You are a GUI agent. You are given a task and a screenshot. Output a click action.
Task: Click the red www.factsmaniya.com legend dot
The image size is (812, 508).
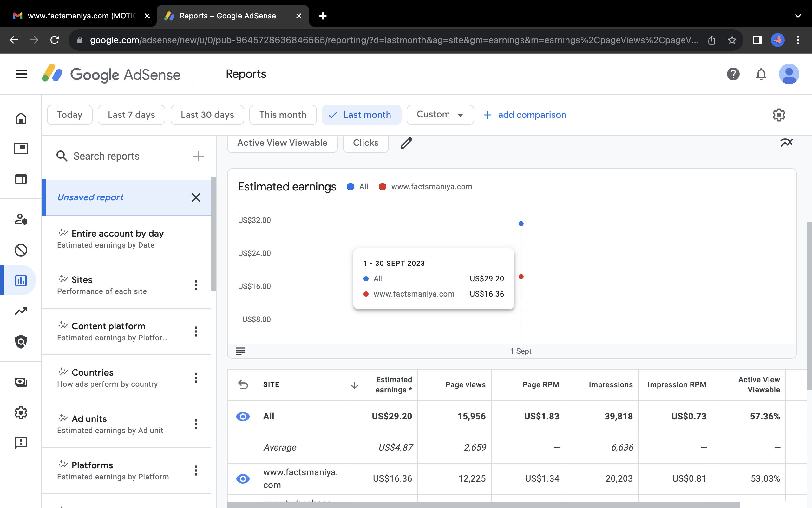point(382,187)
